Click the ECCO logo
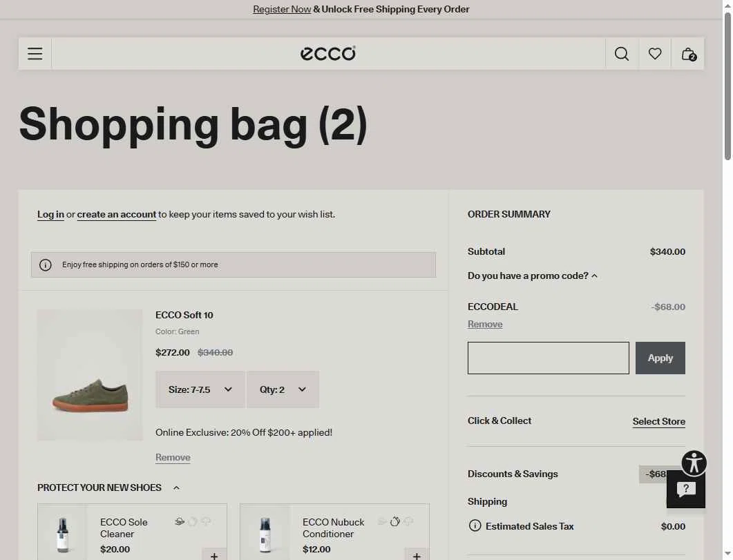This screenshot has width=733, height=560. tap(327, 54)
